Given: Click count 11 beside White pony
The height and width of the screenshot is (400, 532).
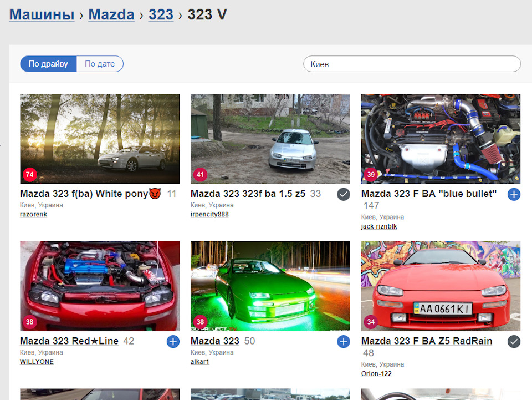Looking at the screenshot, I should tap(172, 194).
